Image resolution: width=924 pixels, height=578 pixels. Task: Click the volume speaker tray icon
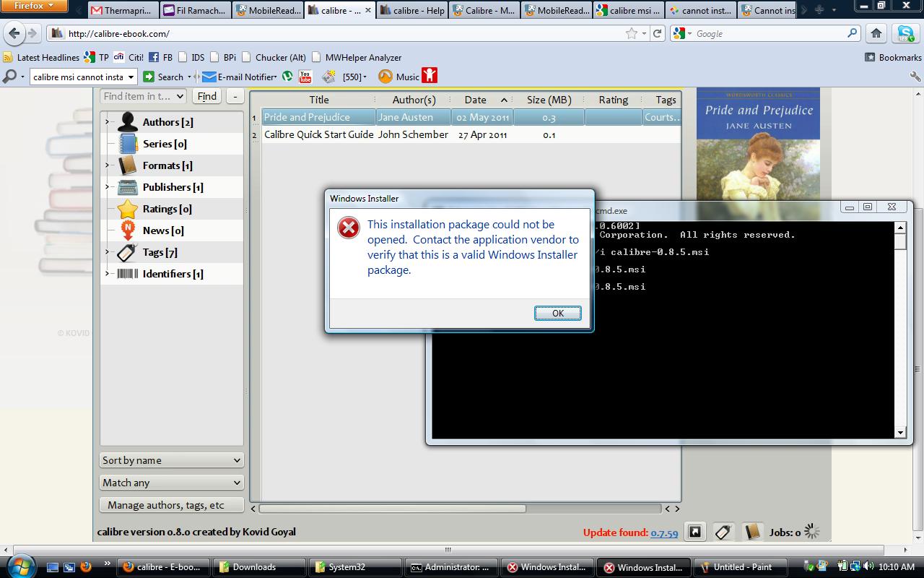tap(868, 567)
